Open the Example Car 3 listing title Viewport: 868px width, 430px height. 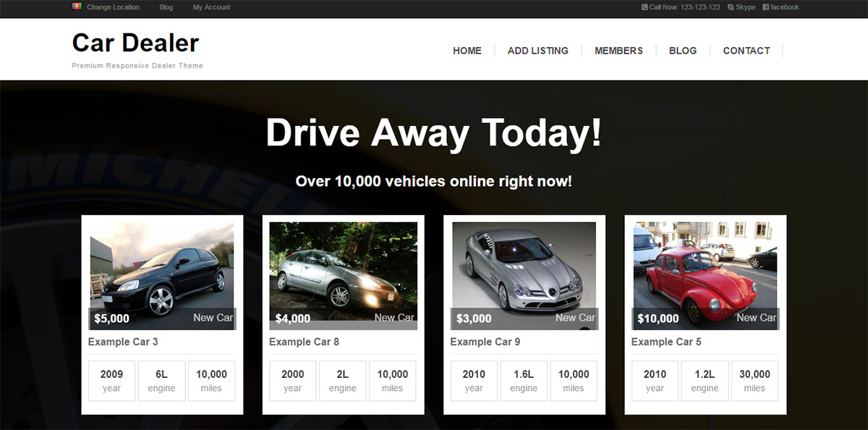123,342
